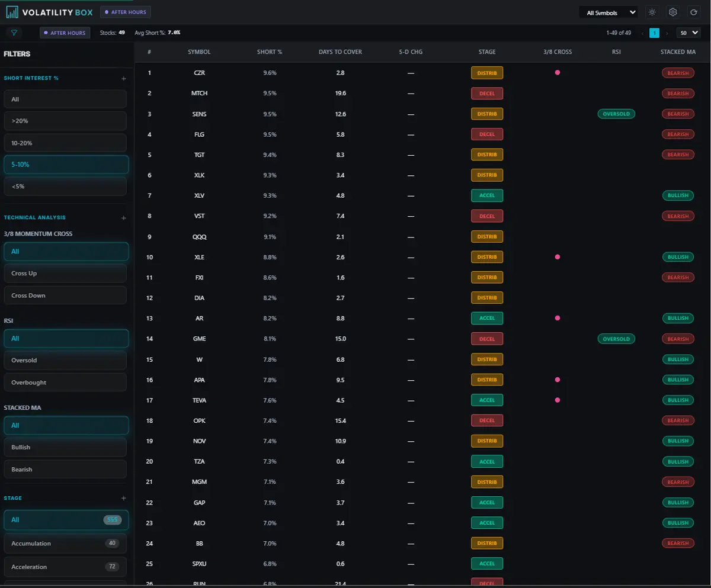Expand the Technical Analysis section plus
The image size is (711, 588).
click(124, 218)
